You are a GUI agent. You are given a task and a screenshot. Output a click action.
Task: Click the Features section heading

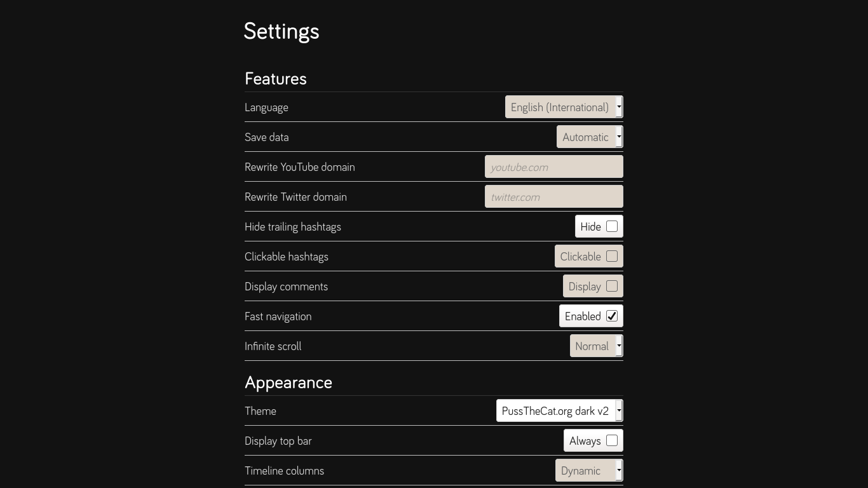[x=276, y=79]
